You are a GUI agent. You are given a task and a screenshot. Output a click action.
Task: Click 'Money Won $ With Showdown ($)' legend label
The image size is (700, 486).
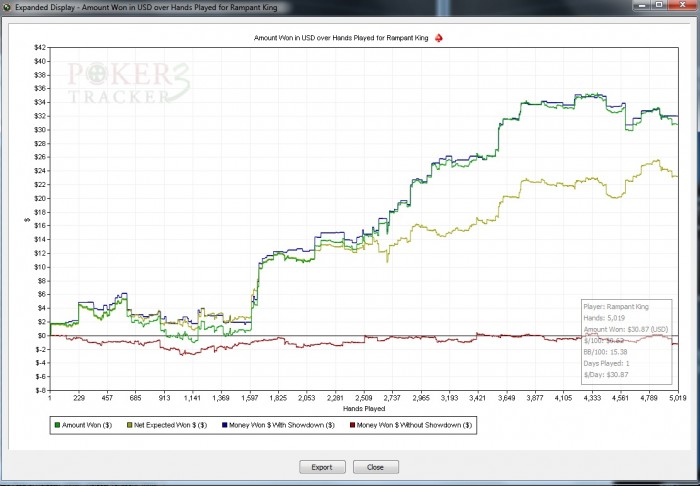pyautogui.click(x=282, y=425)
